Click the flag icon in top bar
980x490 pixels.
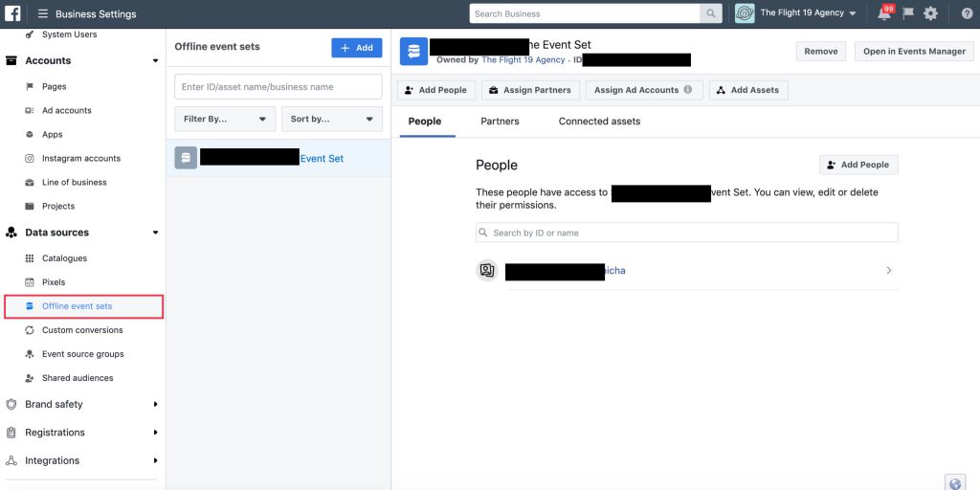[x=907, y=13]
